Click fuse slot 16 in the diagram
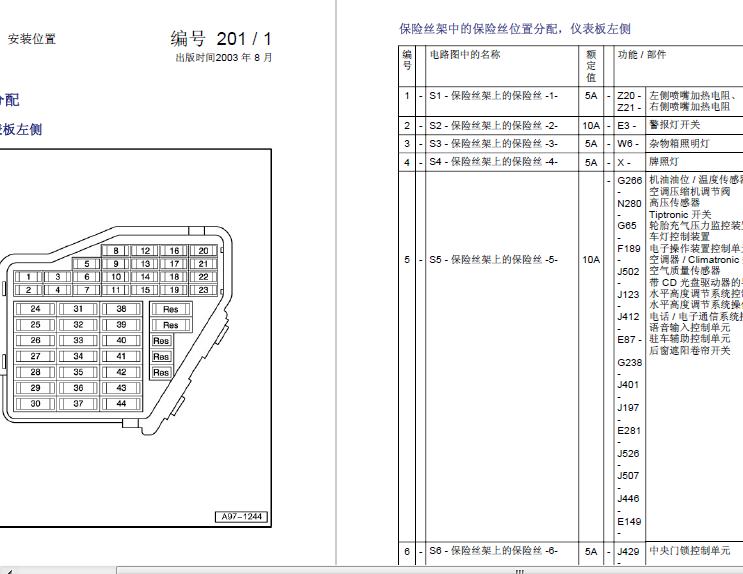Viewport: 743px width, 574px height. click(x=174, y=251)
